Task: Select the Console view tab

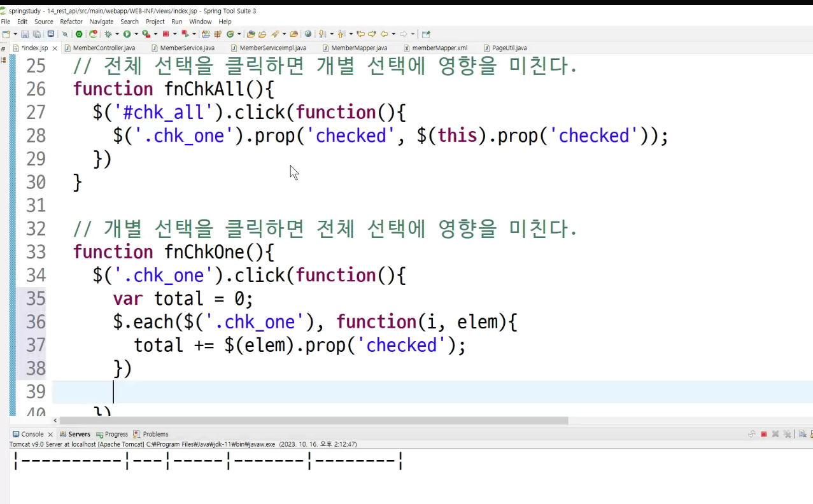Action: (32, 434)
